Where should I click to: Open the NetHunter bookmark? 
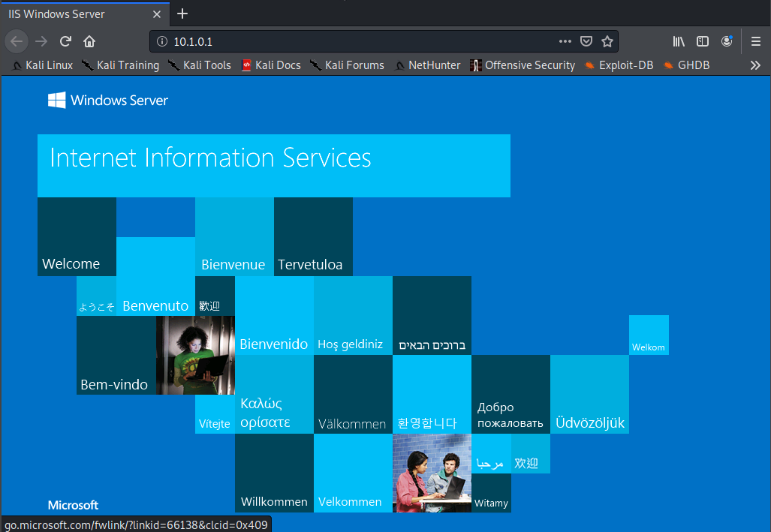click(x=427, y=65)
